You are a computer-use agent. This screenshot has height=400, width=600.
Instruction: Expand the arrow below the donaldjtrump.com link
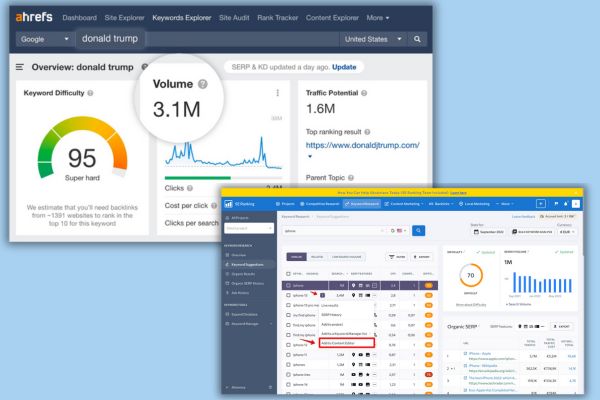pos(310,157)
